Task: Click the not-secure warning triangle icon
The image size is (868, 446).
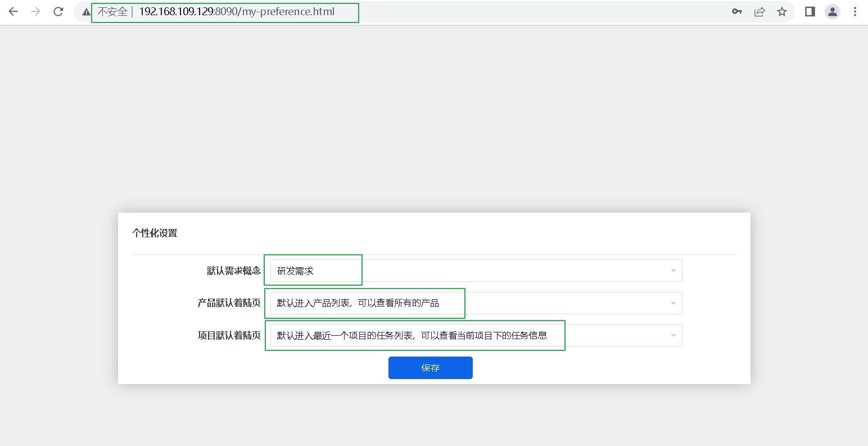Action: (86, 12)
